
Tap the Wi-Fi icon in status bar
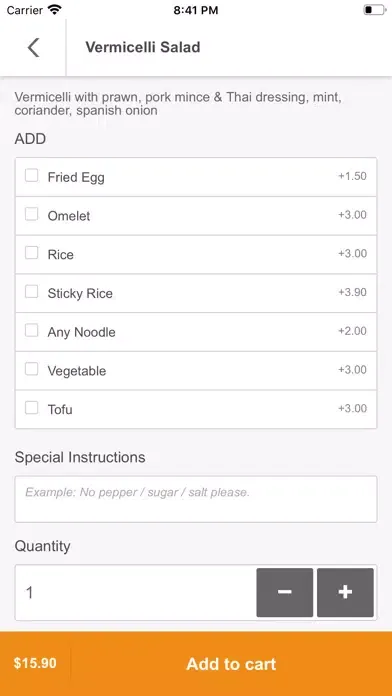pos(55,10)
